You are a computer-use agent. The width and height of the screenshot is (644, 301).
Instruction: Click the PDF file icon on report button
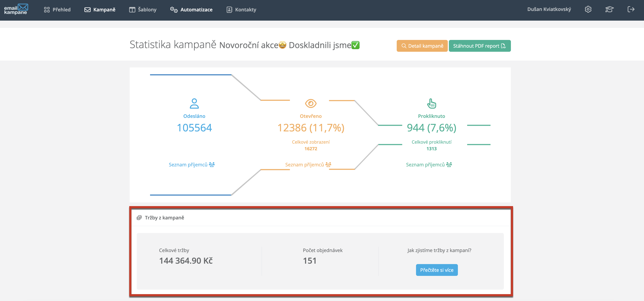[x=503, y=46]
